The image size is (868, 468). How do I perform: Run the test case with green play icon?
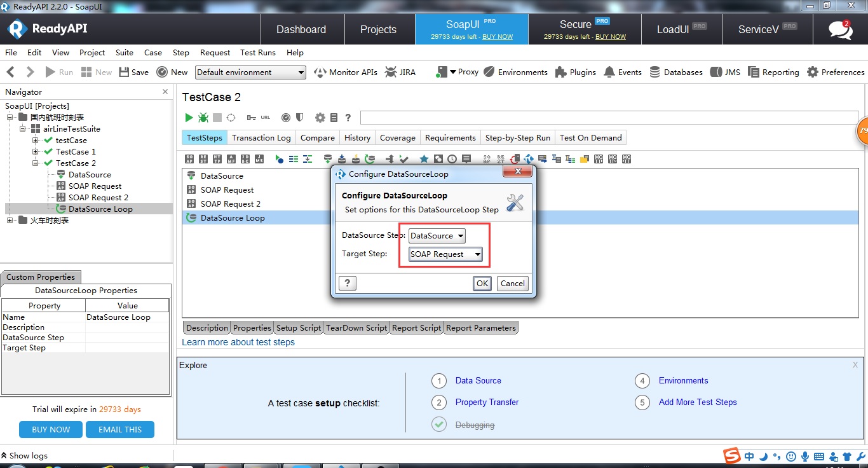(x=189, y=118)
